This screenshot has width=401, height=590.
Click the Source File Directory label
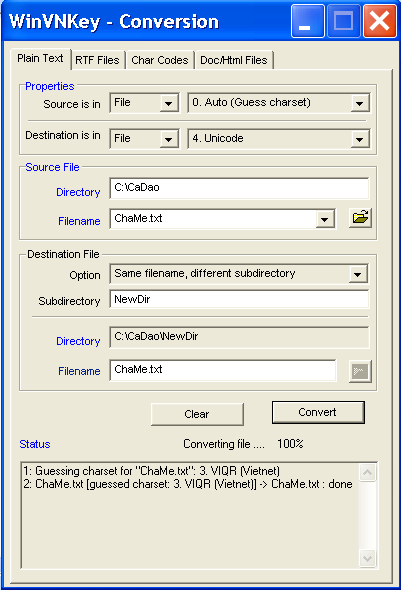(78, 192)
